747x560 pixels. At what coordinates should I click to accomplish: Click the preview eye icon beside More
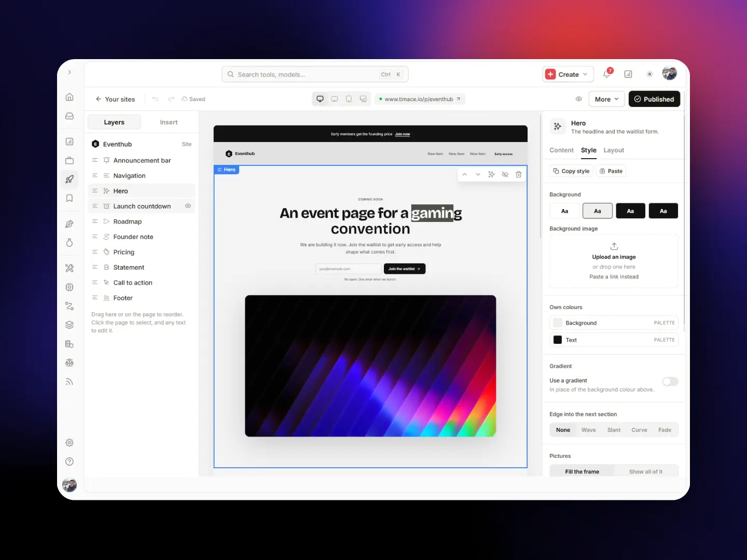(x=579, y=99)
